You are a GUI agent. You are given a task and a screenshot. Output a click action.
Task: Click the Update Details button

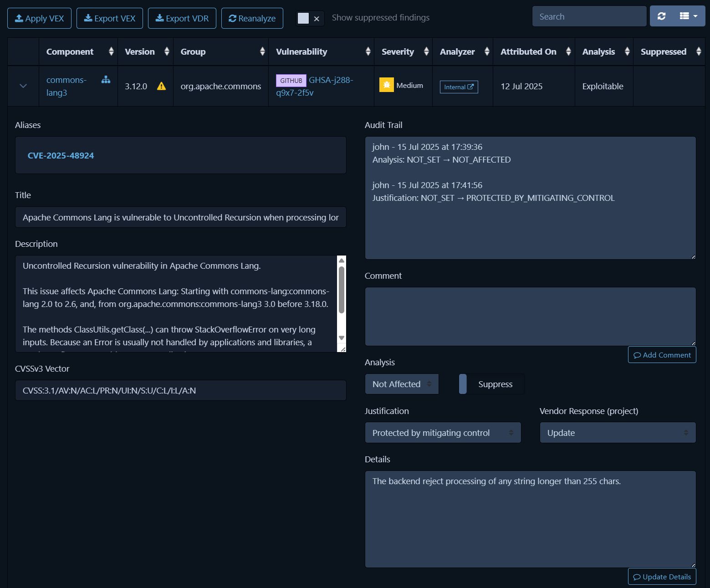tap(662, 577)
